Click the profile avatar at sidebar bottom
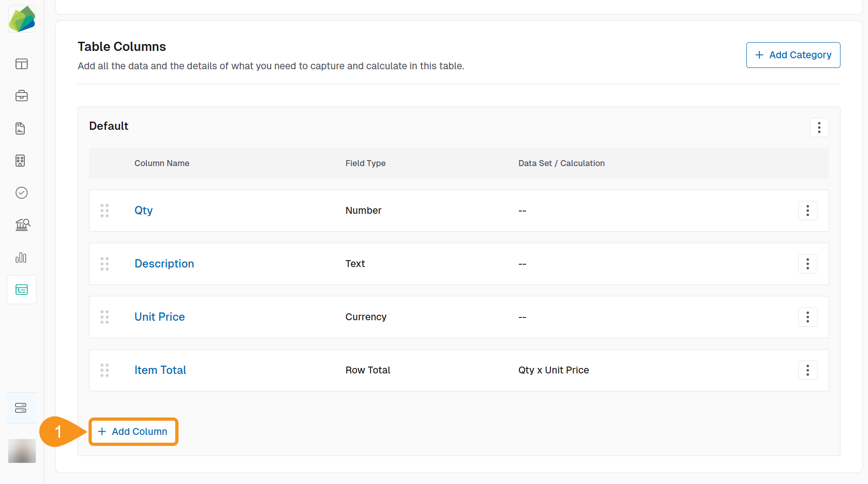Screen dimensions: 868x484 [x=22, y=451]
